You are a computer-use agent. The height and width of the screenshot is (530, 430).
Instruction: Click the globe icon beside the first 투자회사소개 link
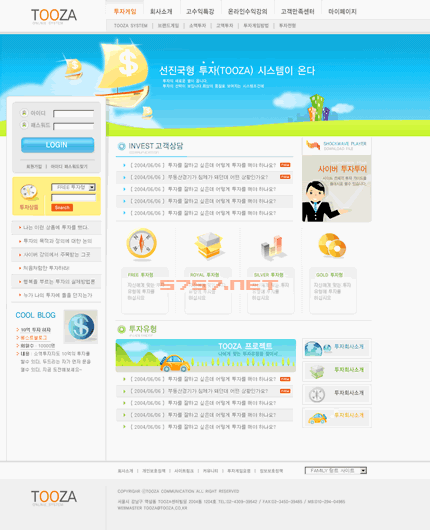[x=313, y=348]
